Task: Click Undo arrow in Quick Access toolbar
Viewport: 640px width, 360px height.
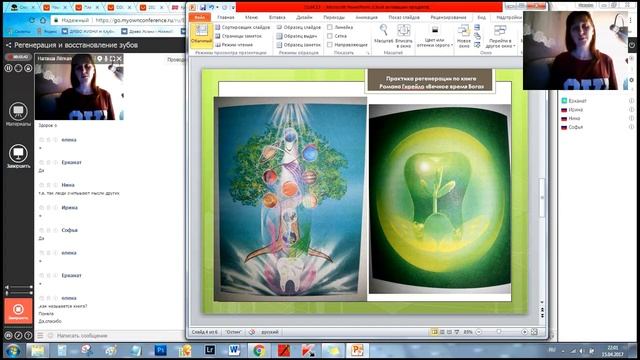Action: [x=211, y=7]
